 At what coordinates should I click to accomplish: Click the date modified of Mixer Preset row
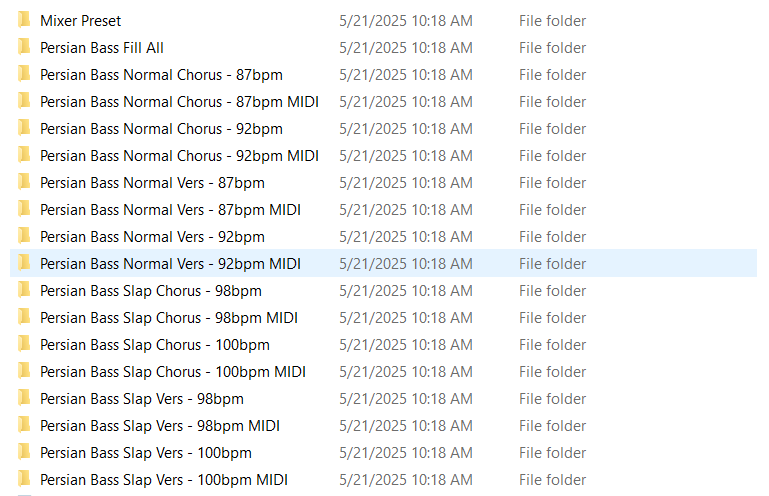[406, 21]
